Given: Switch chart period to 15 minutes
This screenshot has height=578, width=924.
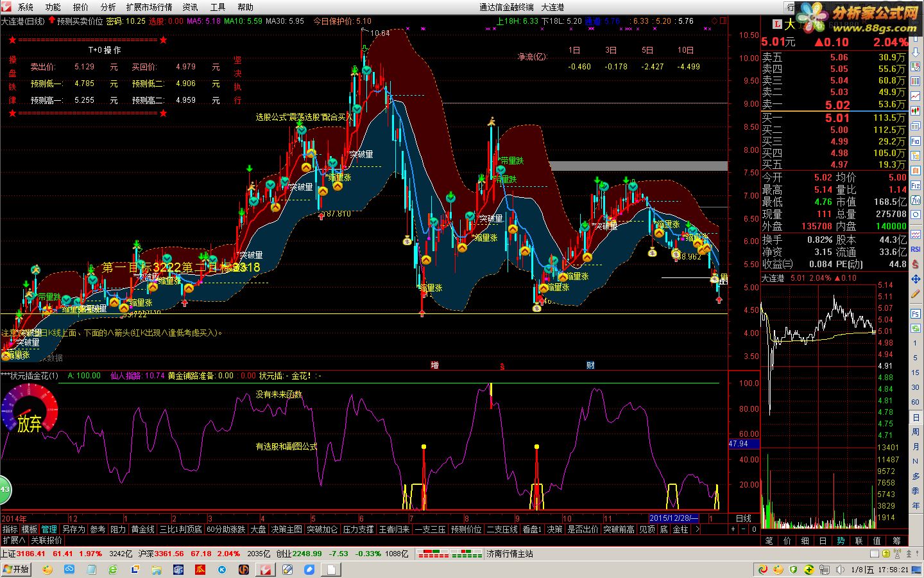Looking at the screenshot, I should (x=916, y=372).
